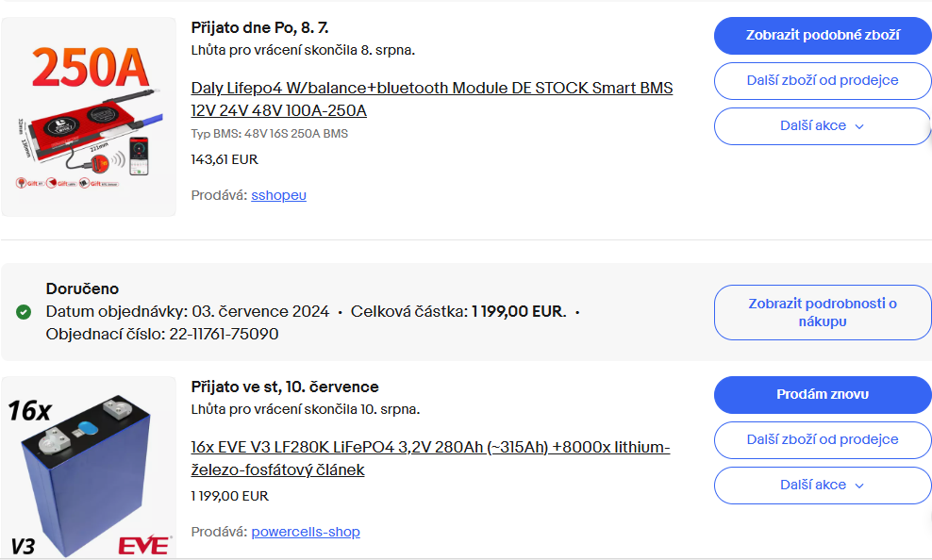Visit seller powercells-shop profile link
This screenshot has width=932, height=560.
tap(306, 532)
